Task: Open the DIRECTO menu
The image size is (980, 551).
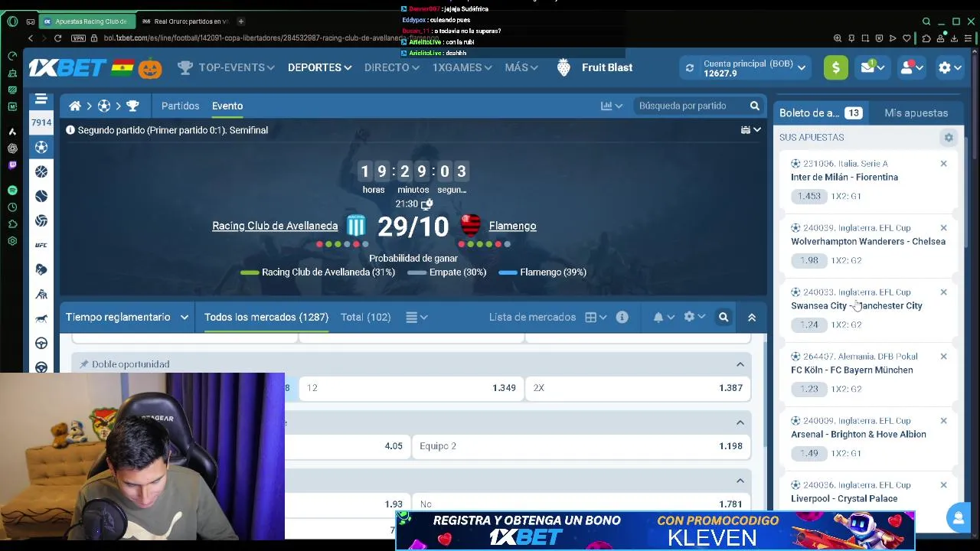Action: [x=392, y=67]
